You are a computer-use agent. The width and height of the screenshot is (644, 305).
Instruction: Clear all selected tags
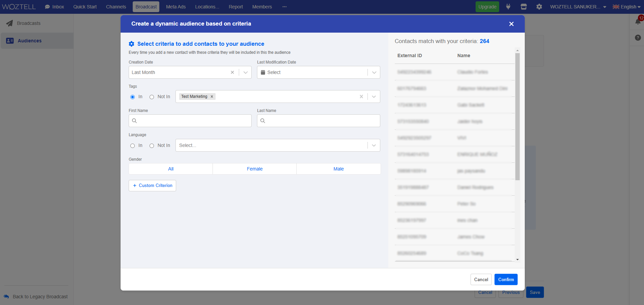(x=361, y=97)
